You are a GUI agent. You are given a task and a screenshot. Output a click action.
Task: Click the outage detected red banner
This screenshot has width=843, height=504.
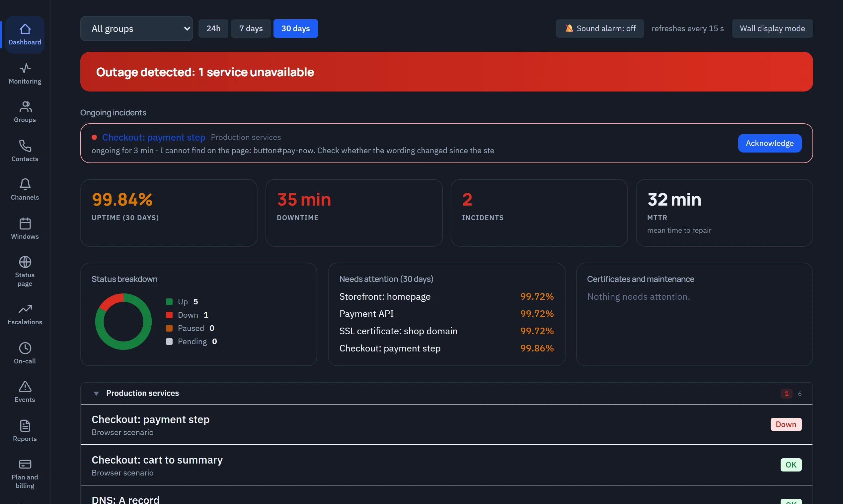click(446, 72)
